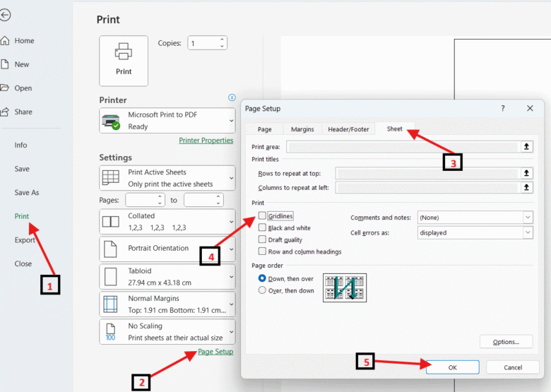Switch to the Page tab

click(265, 129)
